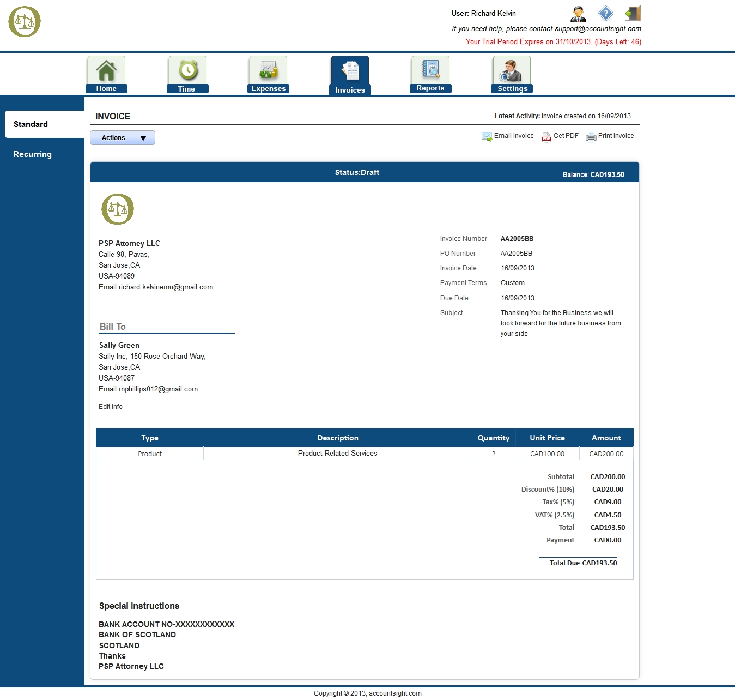The image size is (735, 700).
Task: Click the PSP Attorney LLC company name
Action: click(130, 243)
